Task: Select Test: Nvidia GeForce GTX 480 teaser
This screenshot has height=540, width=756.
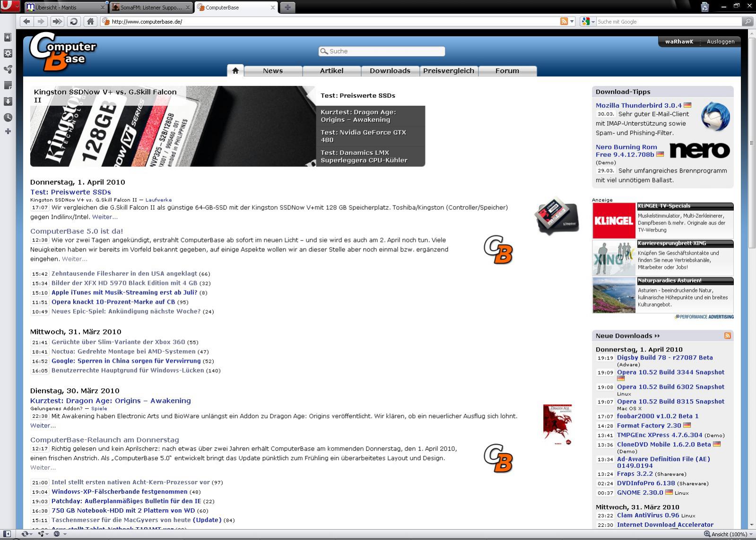Action: [370, 136]
